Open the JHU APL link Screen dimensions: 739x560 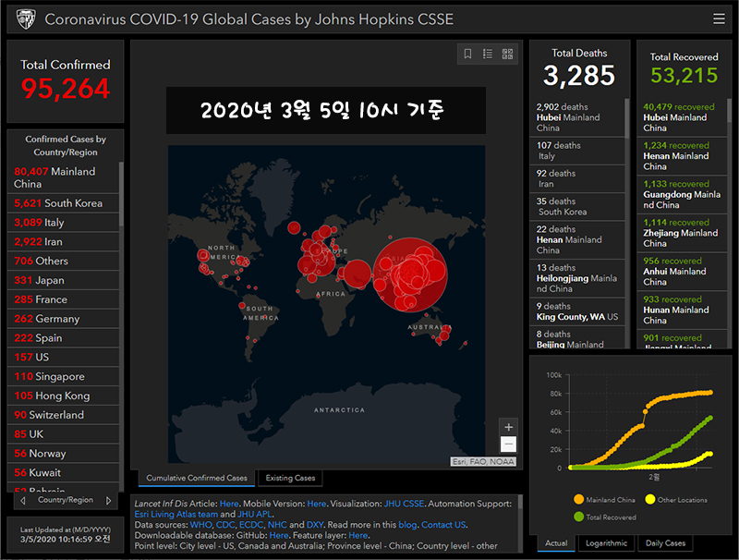click(255, 514)
